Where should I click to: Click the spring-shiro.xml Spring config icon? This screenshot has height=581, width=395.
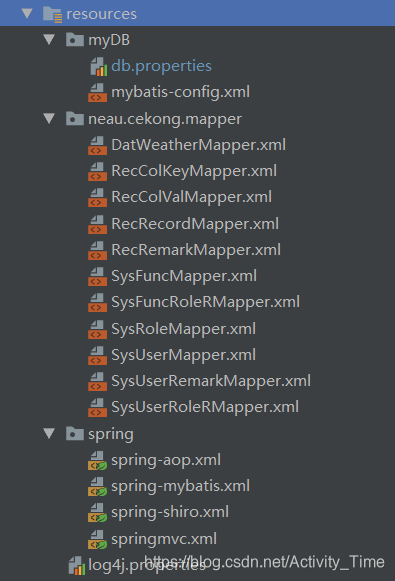tap(97, 512)
